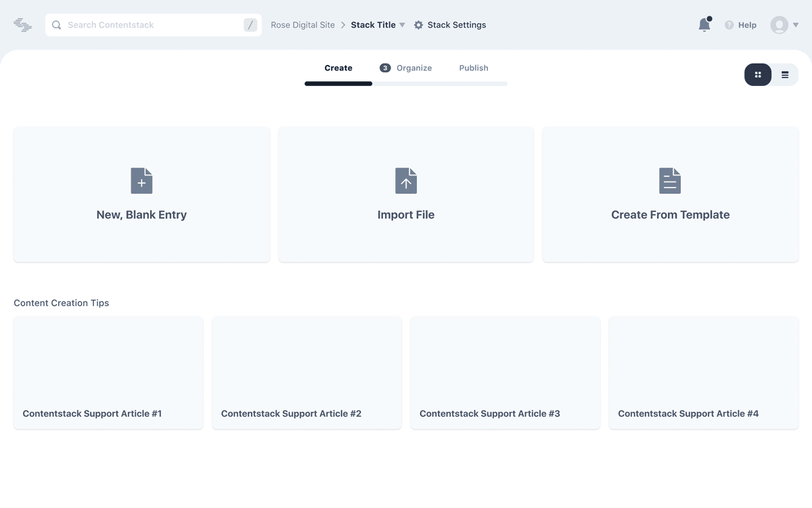
Task: Click the Content Creation Tips heading
Action: (61, 303)
